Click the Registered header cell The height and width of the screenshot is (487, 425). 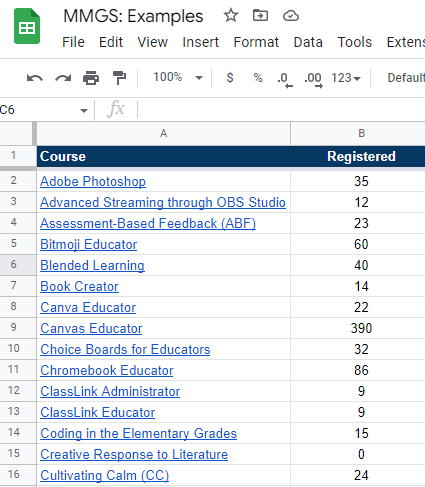[358, 156]
